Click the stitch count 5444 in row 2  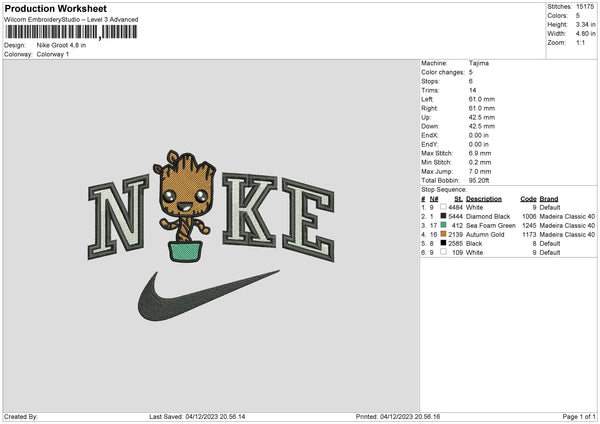pos(455,216)
